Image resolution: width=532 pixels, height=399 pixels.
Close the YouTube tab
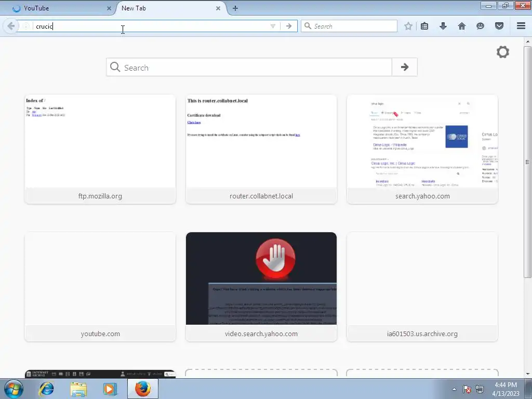(109, 8)
